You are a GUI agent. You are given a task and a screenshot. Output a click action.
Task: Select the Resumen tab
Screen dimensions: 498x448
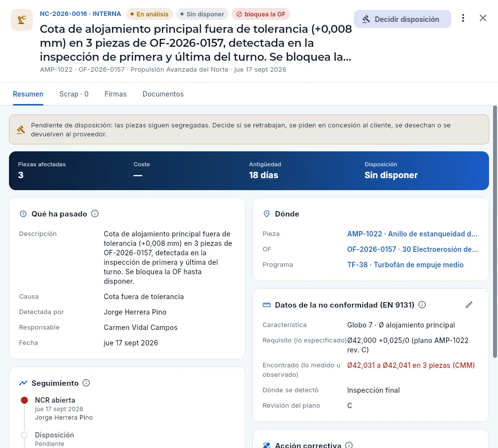(28, 94)
